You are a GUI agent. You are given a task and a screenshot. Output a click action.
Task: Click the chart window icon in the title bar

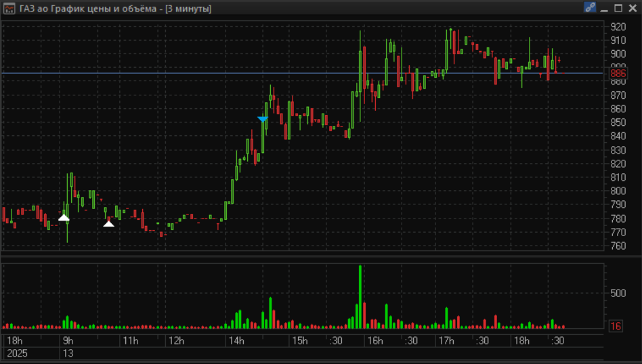(x=9, y=8)
